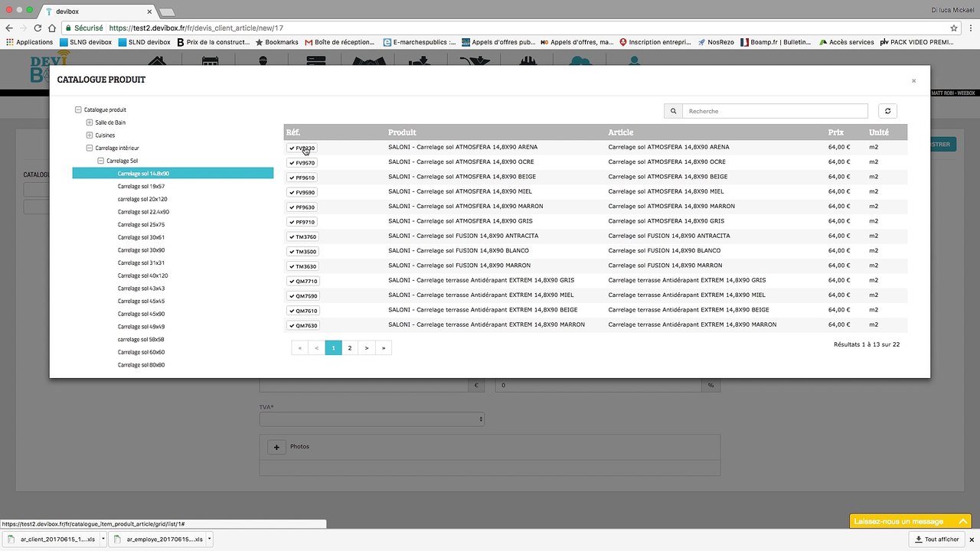Select Carrelage sol 22.4x90 in tree
The width and height of the screenshot is (980, 551).
coord(143,212)
